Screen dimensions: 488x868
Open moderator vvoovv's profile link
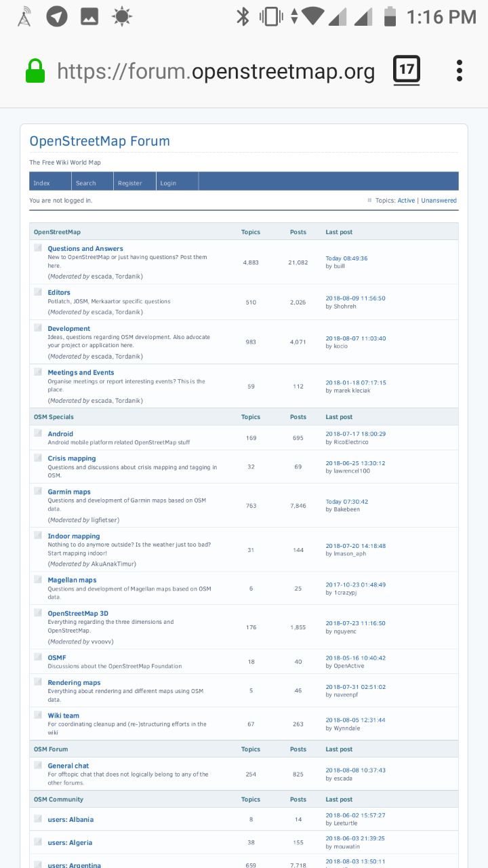102,642
